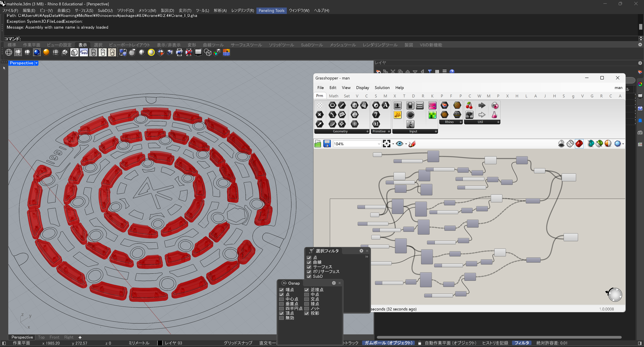Toggle 投影 osnap checkbox
This screenshot has width=644, height=347.
click(307, 313)
